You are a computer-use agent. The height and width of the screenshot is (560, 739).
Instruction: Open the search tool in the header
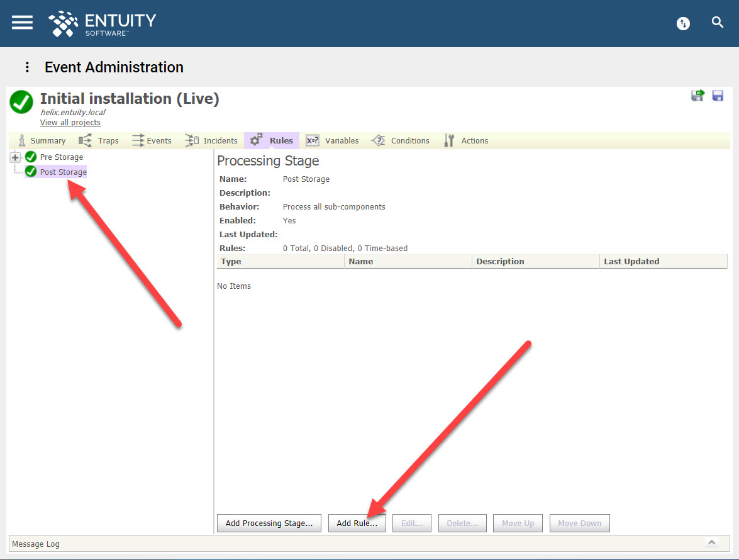pyautogui.click(x=718, y=23)
